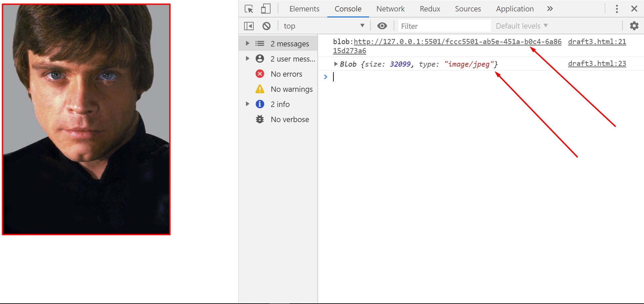This screenshot has height=304, width=644.
Task: Create a live expression with eye icon
Action: [x=382, y=26]
